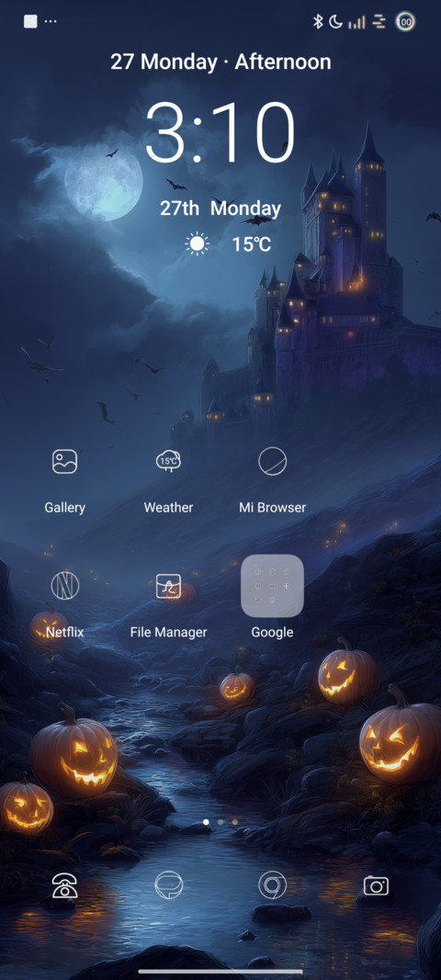
Task: Tap the Gallery label text
Action: [x=64, y=508]
